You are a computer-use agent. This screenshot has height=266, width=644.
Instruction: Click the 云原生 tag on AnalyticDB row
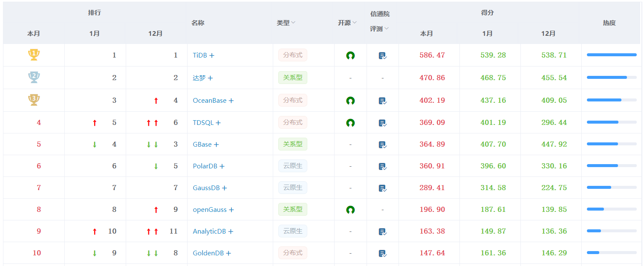292,231
